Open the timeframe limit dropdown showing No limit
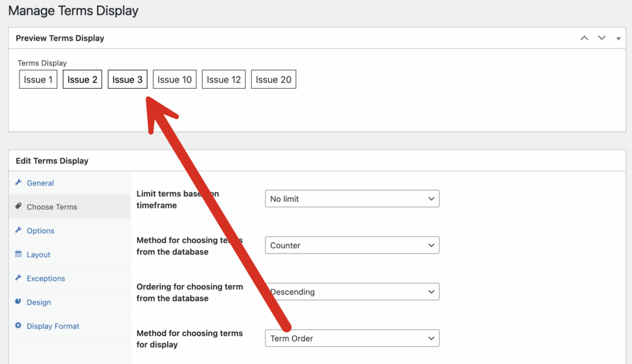The height and width of the screenshot is (364, 632). 352,198
